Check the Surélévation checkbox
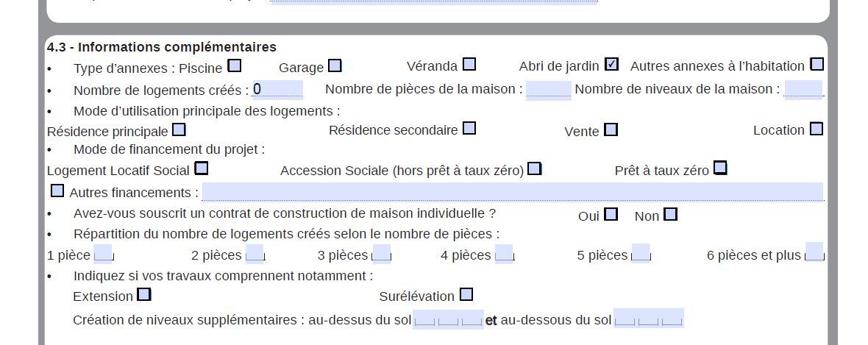868x345 pixels. pos(466,295)
